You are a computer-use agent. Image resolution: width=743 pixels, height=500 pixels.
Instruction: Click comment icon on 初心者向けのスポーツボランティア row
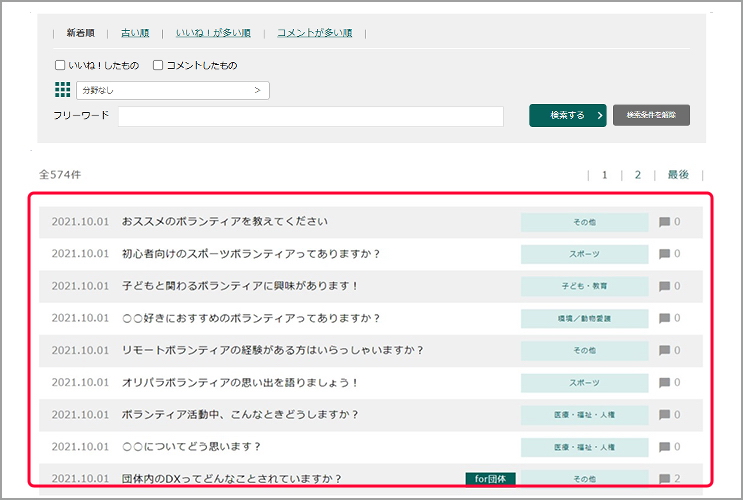click(664, 254)
